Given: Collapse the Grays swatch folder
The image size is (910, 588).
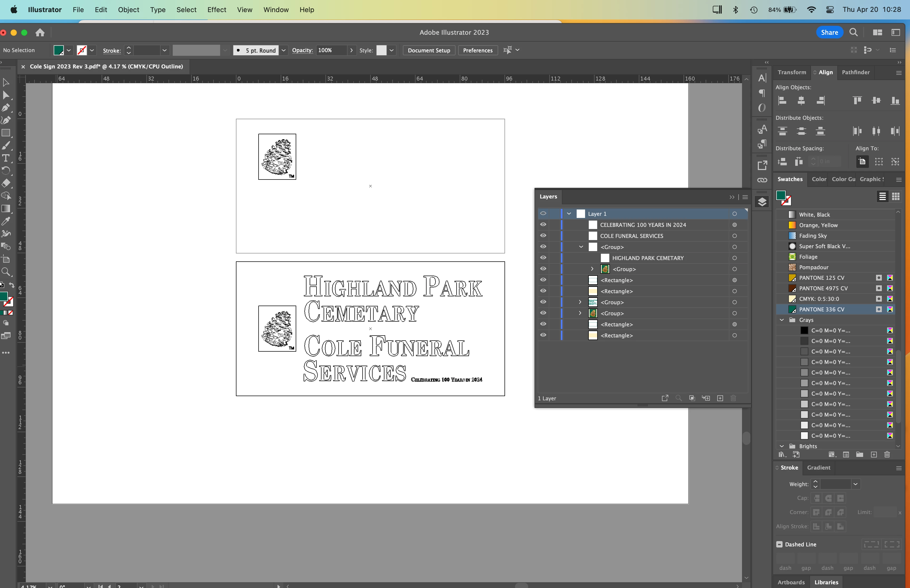Looking at the screenshot, I should click(x=782, y=320).
